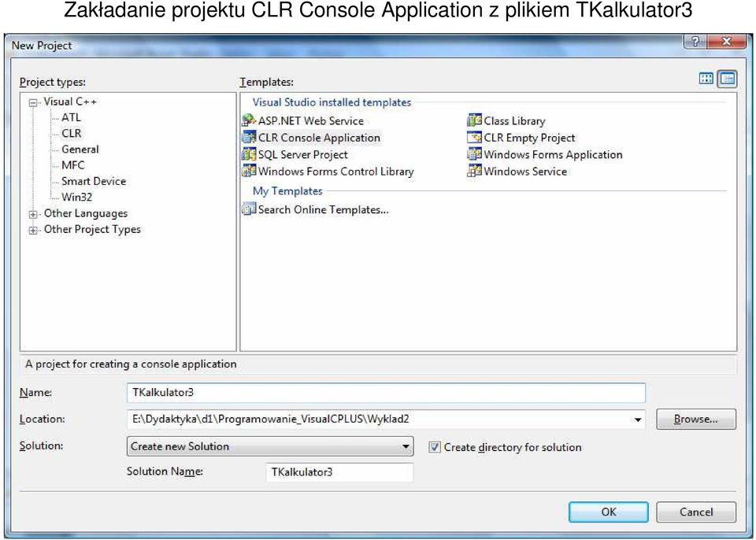Click the Windows Forms Application template icon
Image resolution: width=756 pixels, height=540 pixels.
(x=474, y=154)
